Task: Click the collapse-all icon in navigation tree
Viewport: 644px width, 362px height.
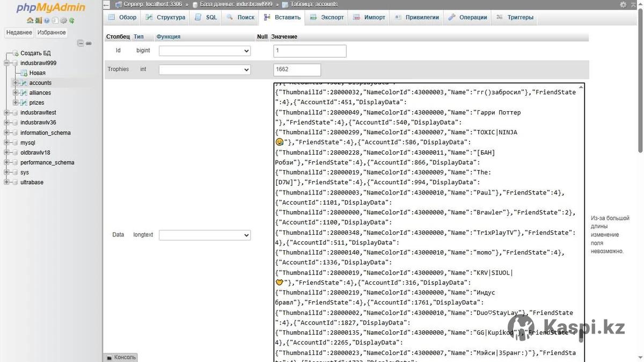Action: [80, 44]
